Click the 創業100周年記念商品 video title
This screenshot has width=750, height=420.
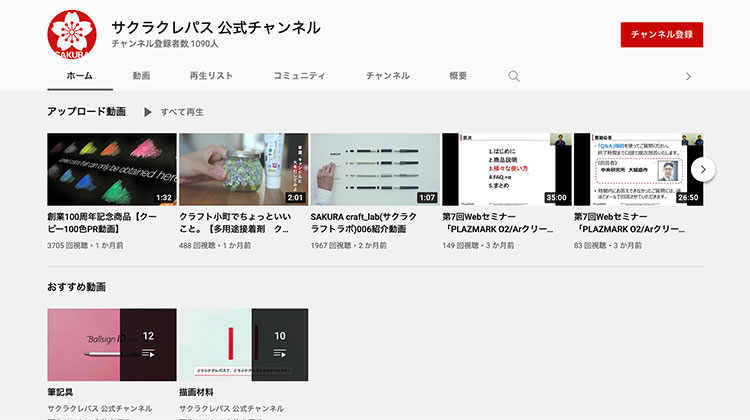point(102,223)
